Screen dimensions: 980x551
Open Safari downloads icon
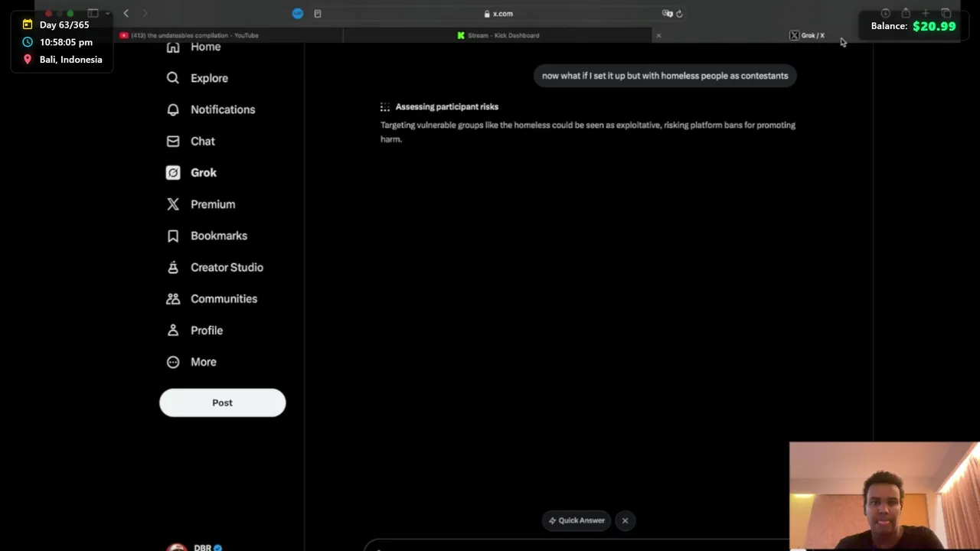click(x=886, y=13)
